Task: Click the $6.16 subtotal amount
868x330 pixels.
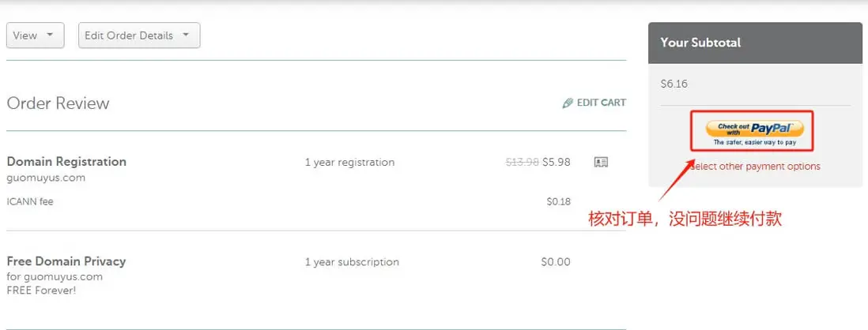Action: click(x=674, y=84)
